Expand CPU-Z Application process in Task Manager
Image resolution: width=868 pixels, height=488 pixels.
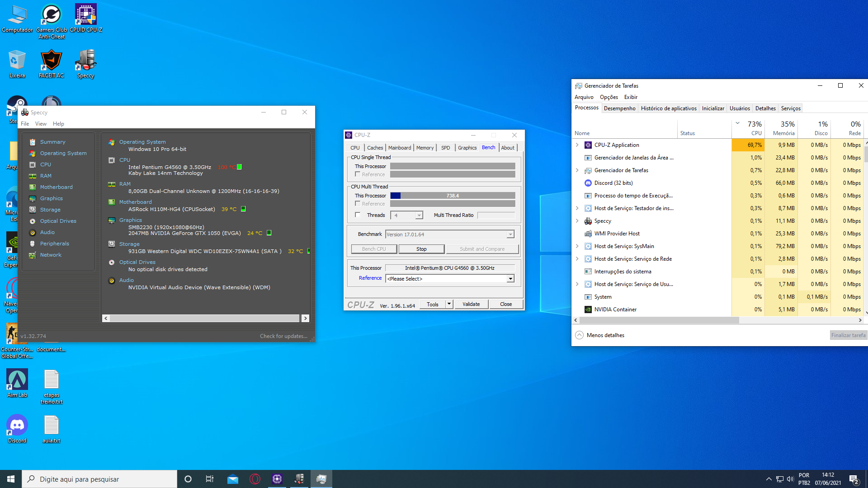click(577, 145)
